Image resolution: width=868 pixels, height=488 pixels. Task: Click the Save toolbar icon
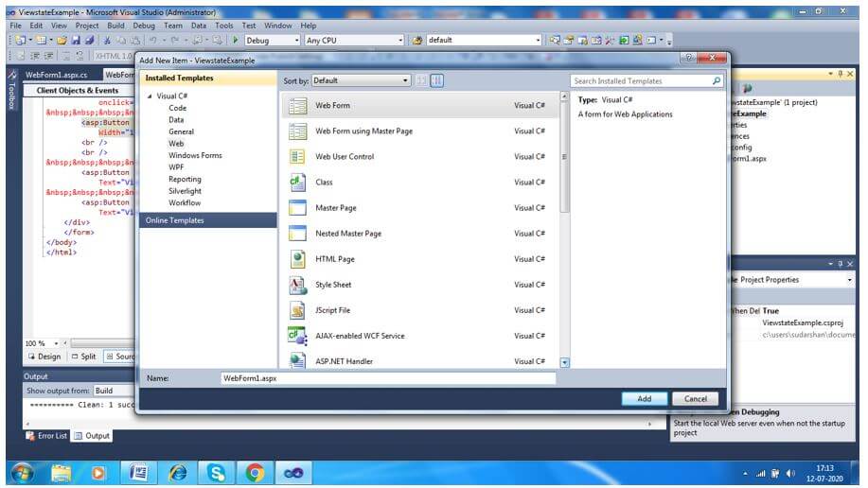click(x=76, y=41)
